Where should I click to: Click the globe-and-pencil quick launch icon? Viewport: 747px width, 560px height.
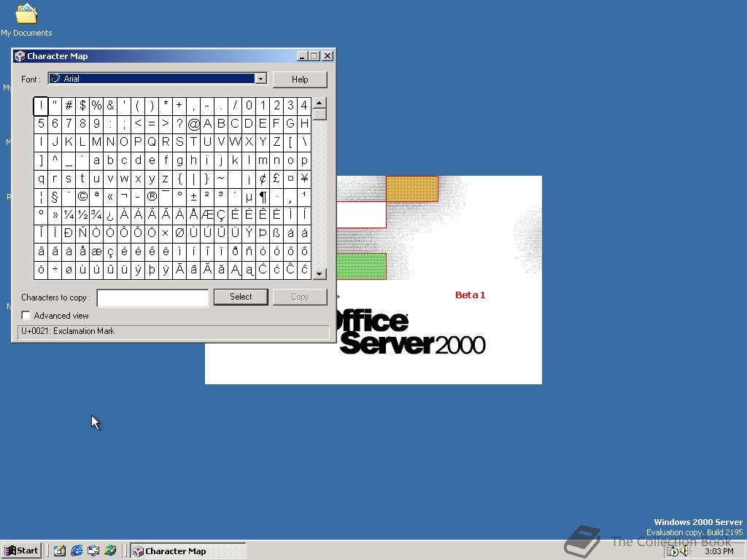click(x=111, y=551)
